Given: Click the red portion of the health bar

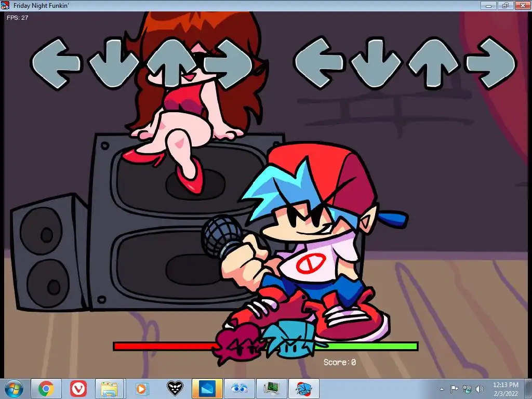Looking at the screenshot, I should pos(165,347).
